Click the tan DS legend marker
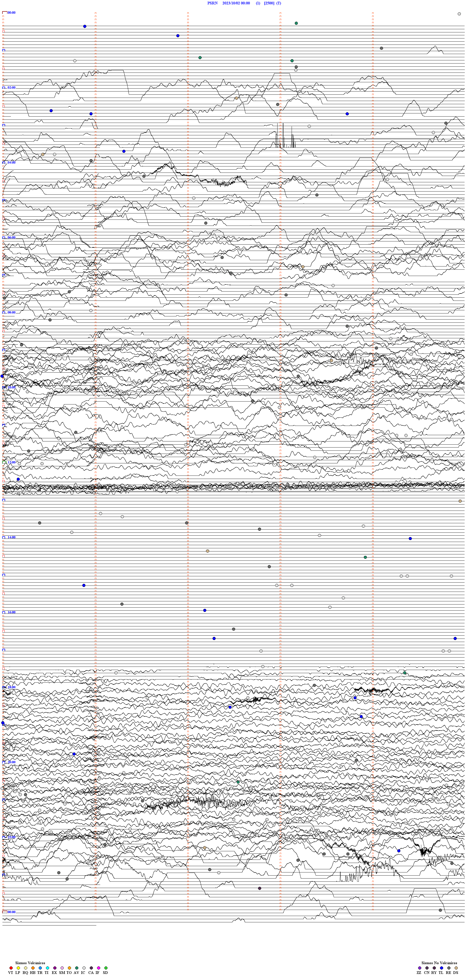Screen dimensions: 467x980 pos(456,968)
